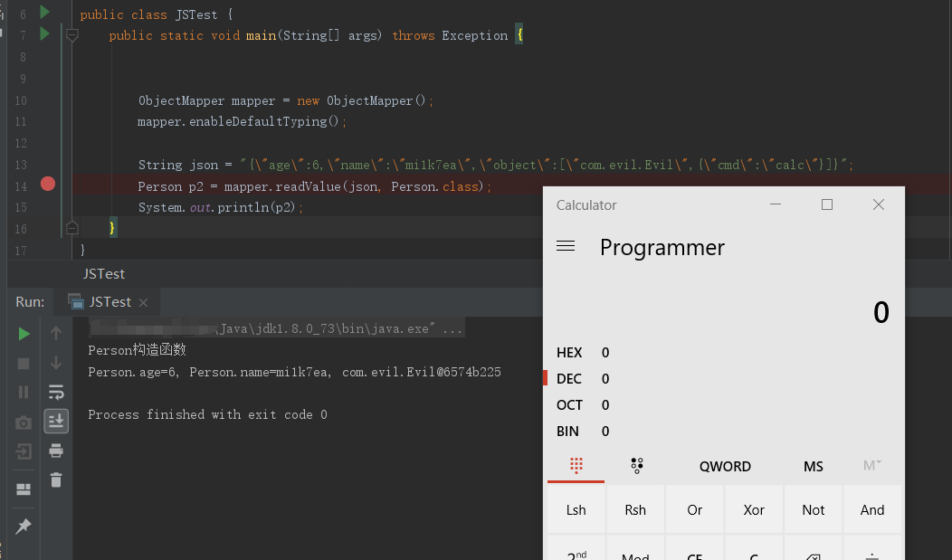
Task: Clear console output with the trash icon
Action: click(x=56, y=480)
